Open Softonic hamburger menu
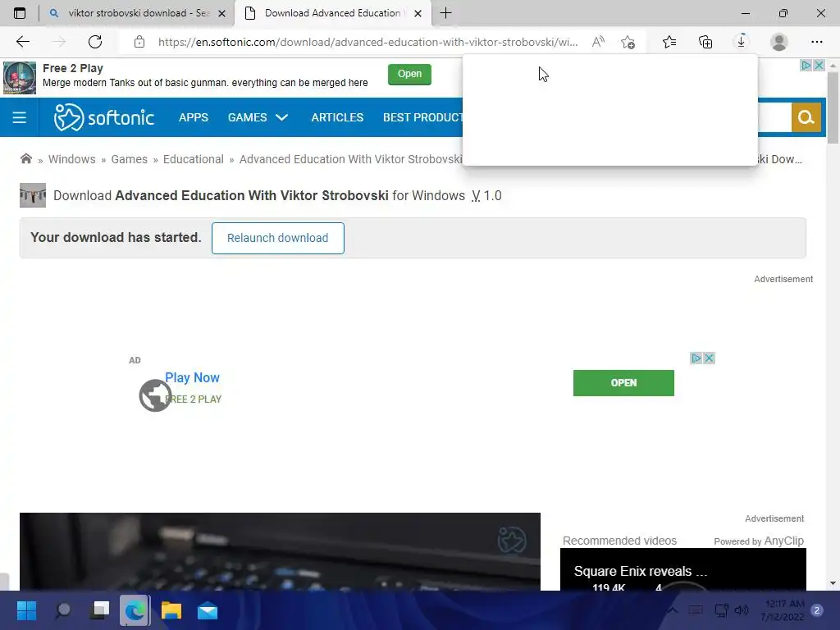840x630 pixels. (x=20, y=117)
